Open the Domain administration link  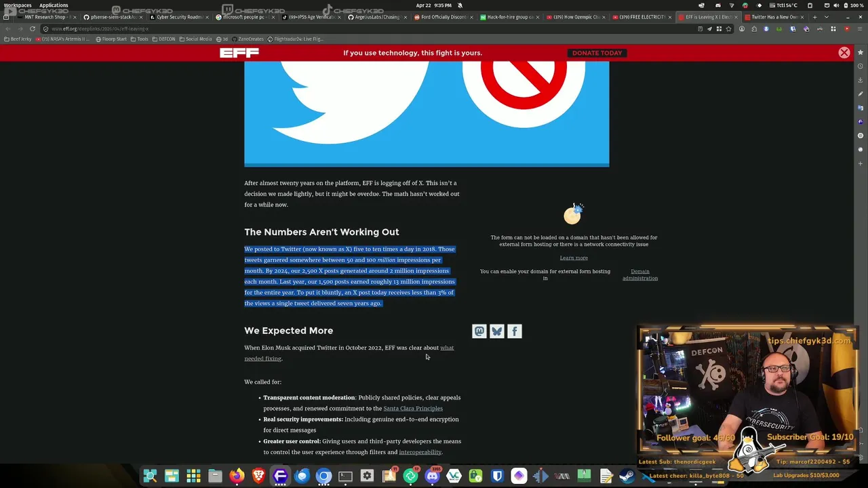640,274
